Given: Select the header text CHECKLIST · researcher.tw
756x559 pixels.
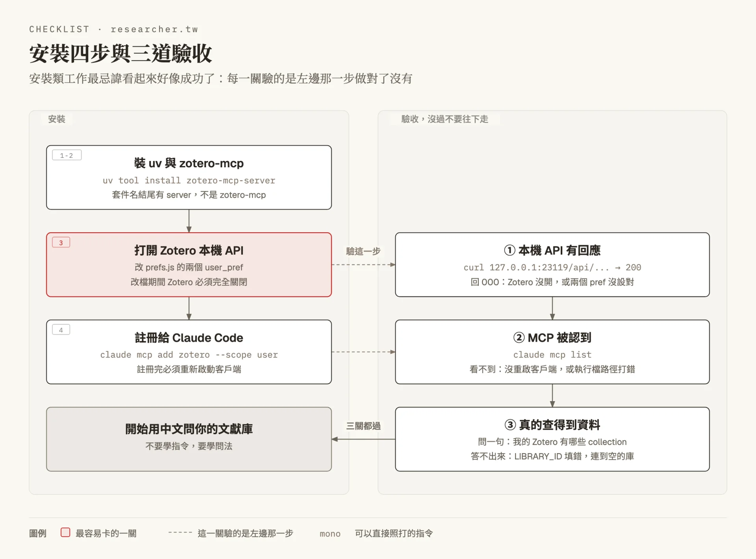Looking at the screenshot, I should 113,29.
